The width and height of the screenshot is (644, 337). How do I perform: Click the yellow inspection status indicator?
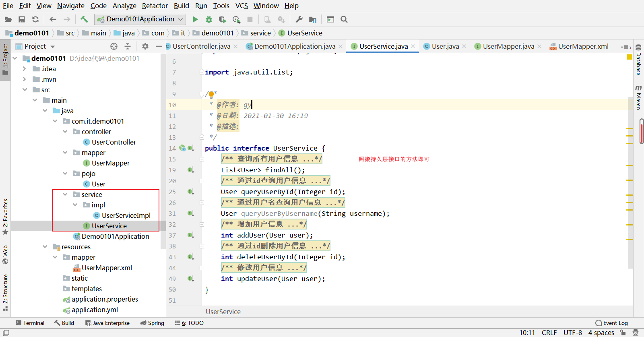[x=630, y=57]
